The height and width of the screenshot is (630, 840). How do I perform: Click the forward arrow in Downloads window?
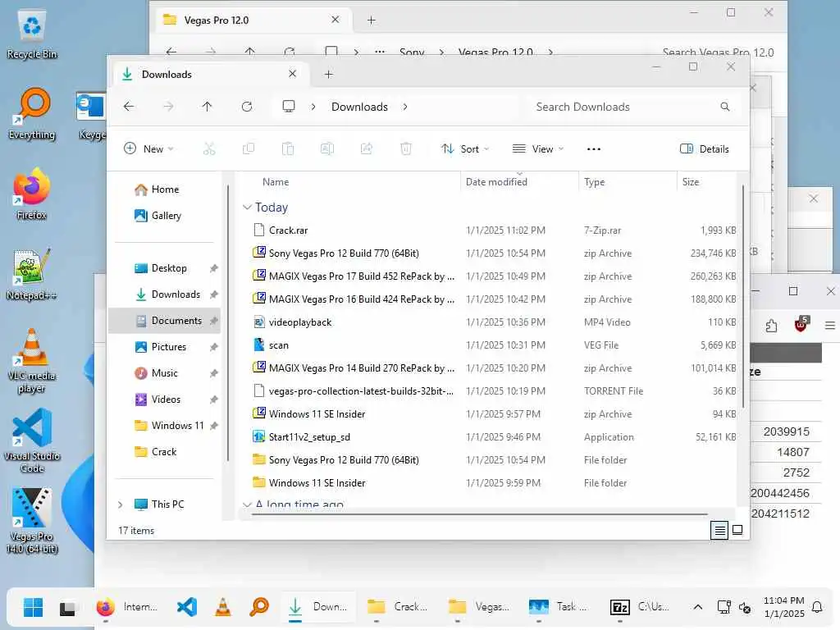tap(168, 107)
